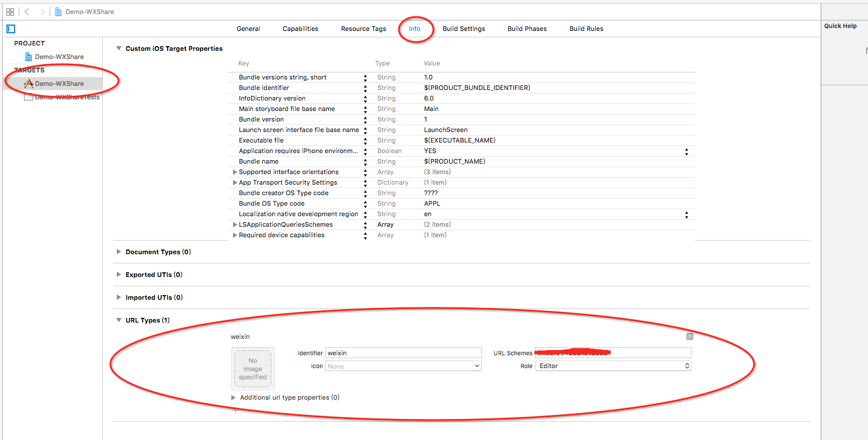Screen dimensions: 868x440
Task: Select Demo-WXShare under PROJECT
Action: (x=59, y=57)
